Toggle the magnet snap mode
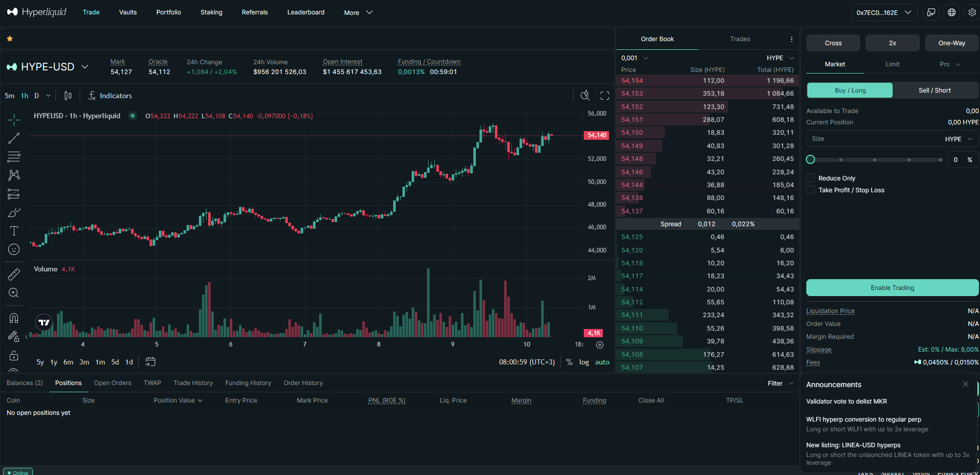 pos(14,318)
